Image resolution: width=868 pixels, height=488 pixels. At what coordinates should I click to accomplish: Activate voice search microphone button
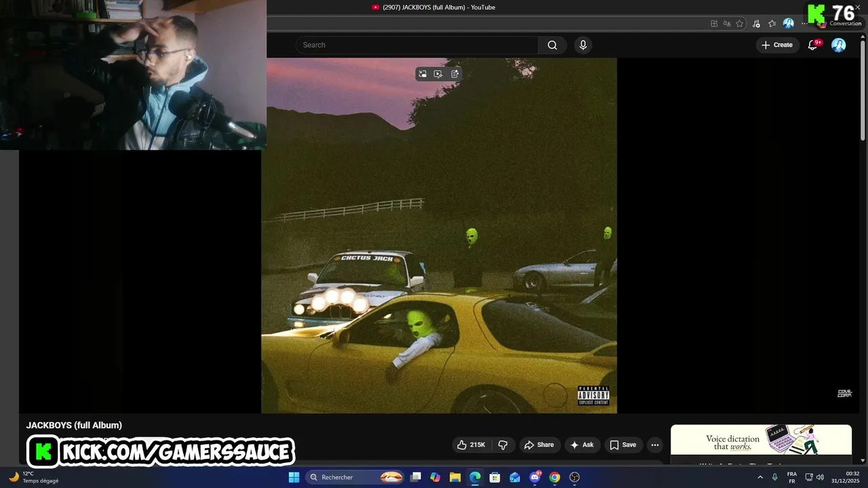(x=583, y=45)
